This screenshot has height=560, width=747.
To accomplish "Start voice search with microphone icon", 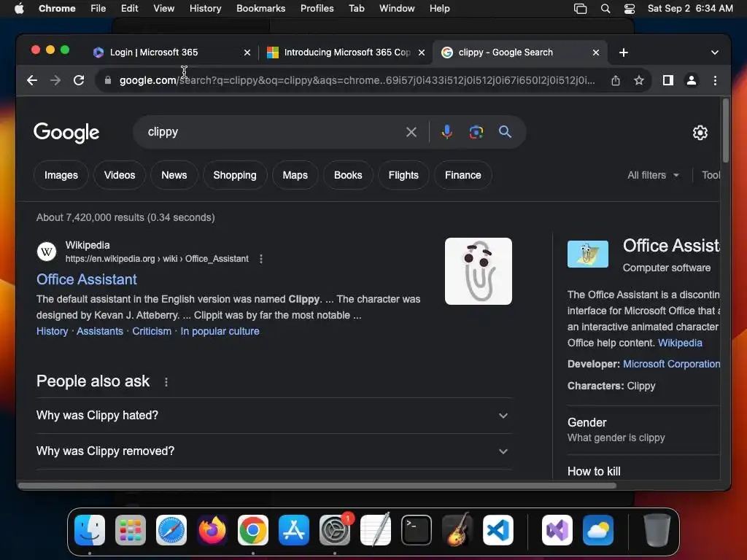I will click(447, 132).
